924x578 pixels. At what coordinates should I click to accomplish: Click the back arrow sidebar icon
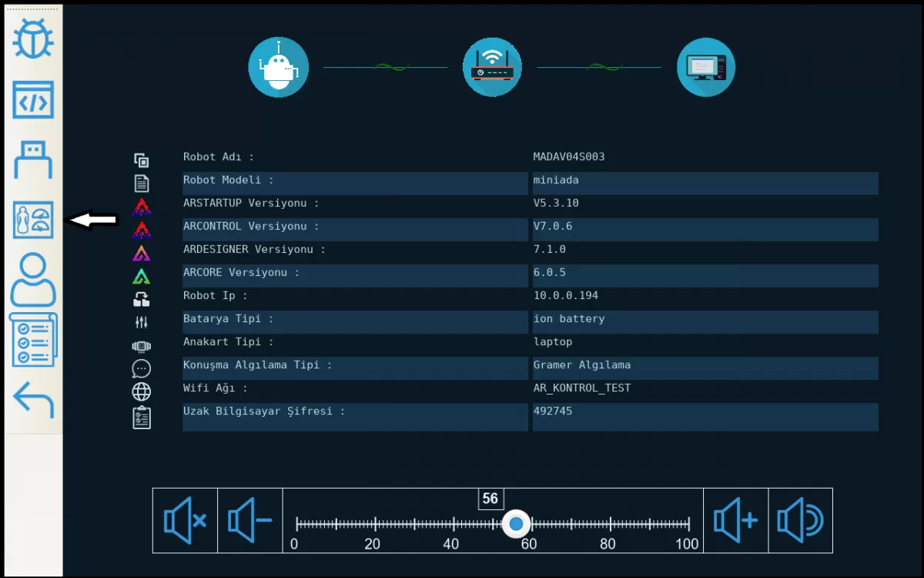[x=33, y=399]
